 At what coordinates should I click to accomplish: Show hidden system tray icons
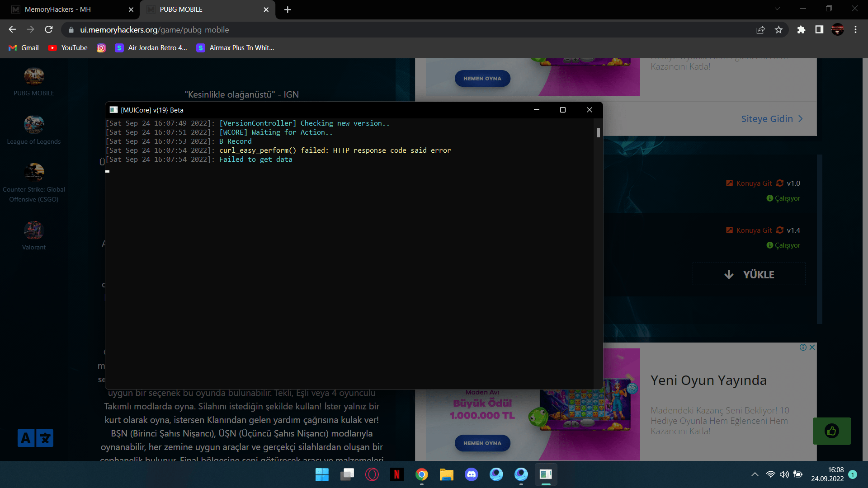click(755, 474)
